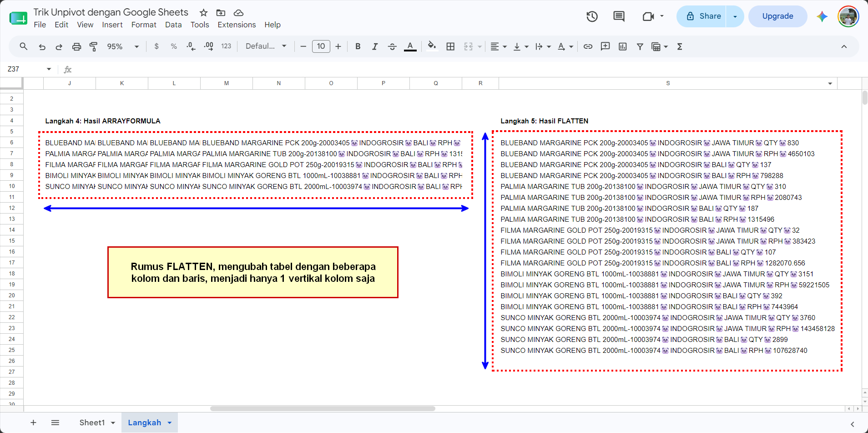Open merge cells dropdown arrow
This screenshot has height=433, width=868.
point(480,46)
